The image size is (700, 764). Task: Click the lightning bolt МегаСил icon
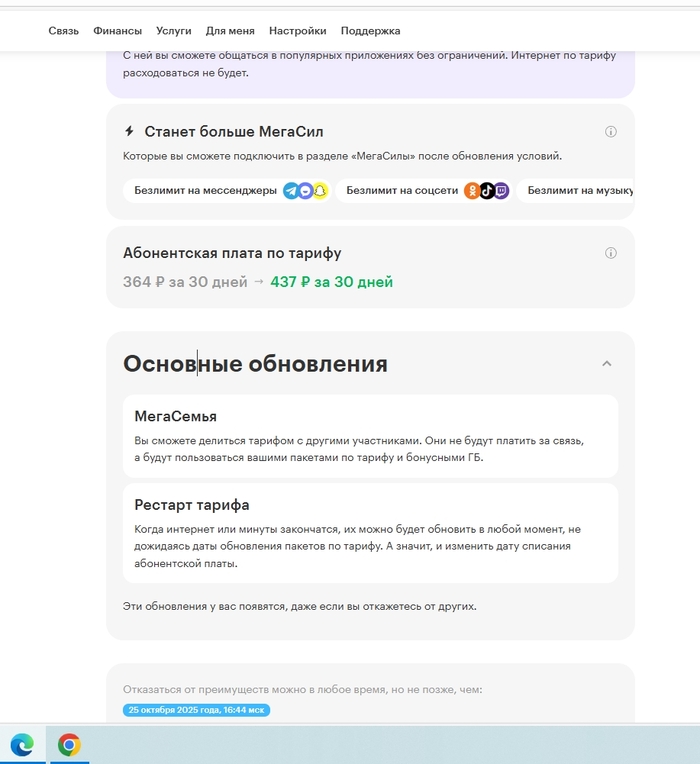[x=129, y=131]
